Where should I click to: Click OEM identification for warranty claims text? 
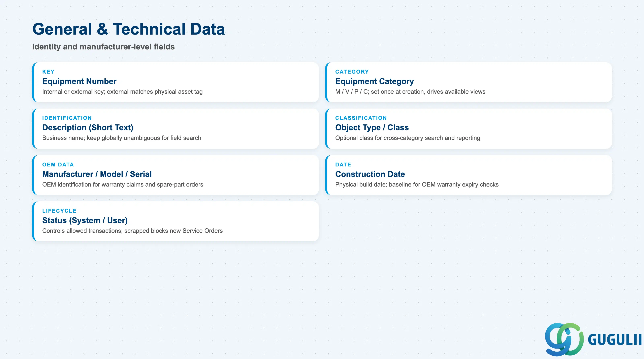123,185
